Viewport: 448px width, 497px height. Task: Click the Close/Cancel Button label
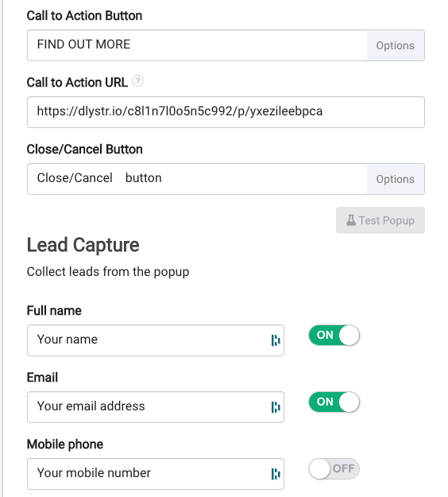point(84,149)
